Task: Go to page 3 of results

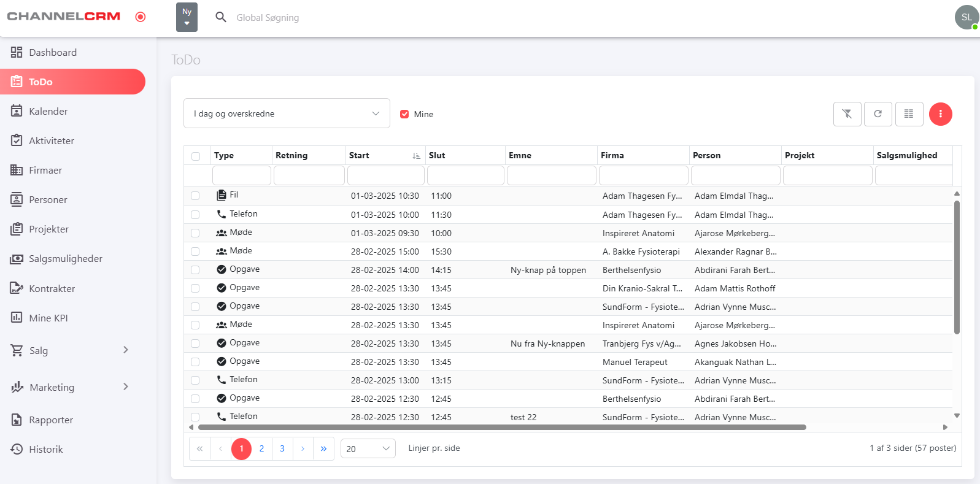Action: coord(282,448)
